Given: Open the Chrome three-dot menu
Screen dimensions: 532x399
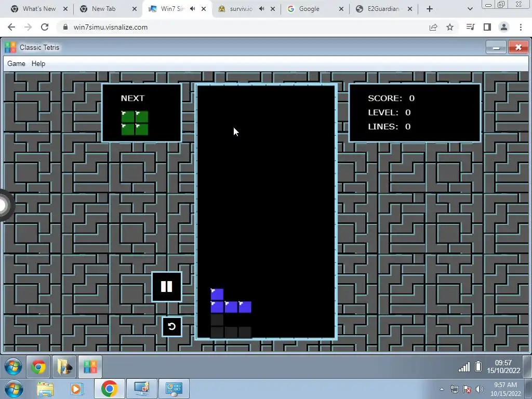Looking at the screenshot, I should (x=521, y=27).
